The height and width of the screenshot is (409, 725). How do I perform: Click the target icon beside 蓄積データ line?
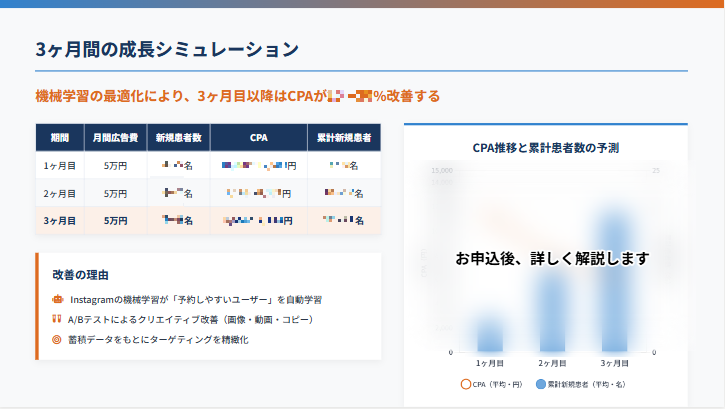(x=57, y=340)
